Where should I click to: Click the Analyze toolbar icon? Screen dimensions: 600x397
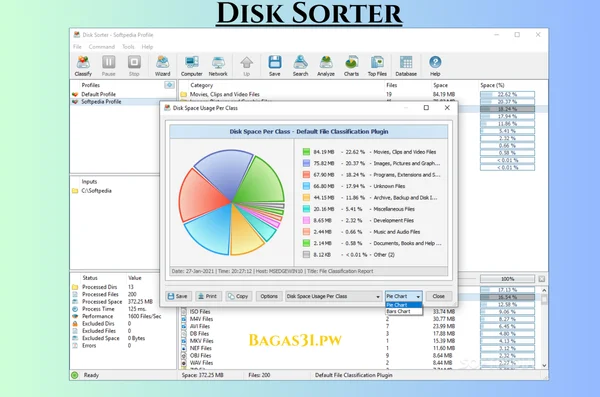click(326, 65)
